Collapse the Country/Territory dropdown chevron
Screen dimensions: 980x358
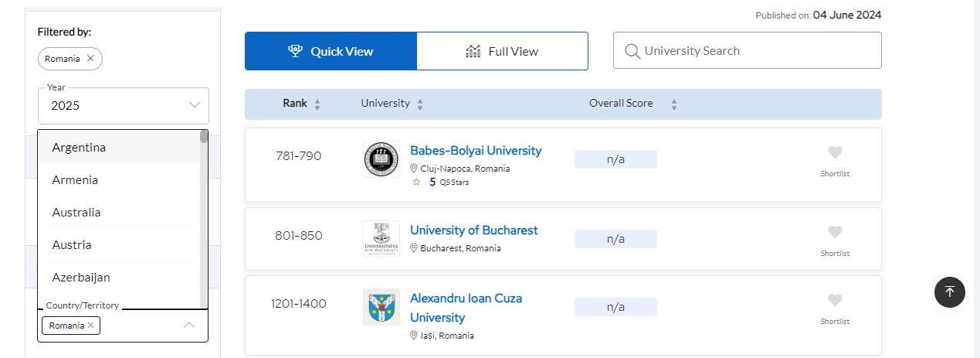pos(189,326)
